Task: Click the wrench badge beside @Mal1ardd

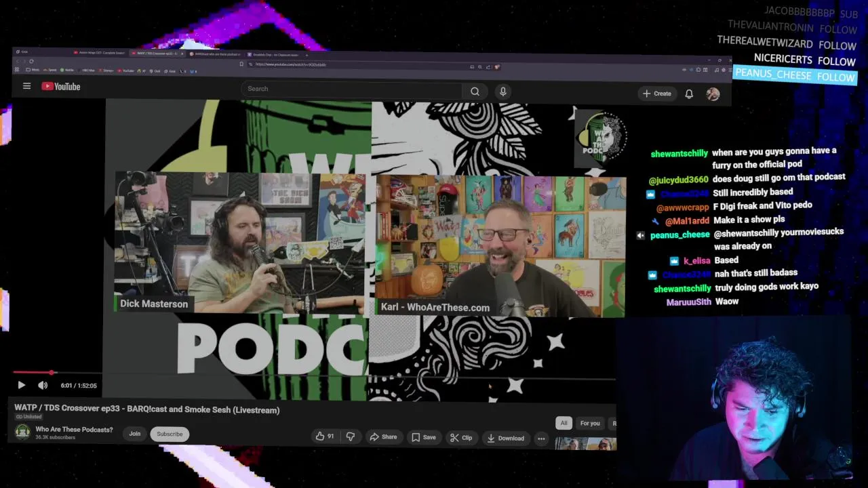Action: 655,221
